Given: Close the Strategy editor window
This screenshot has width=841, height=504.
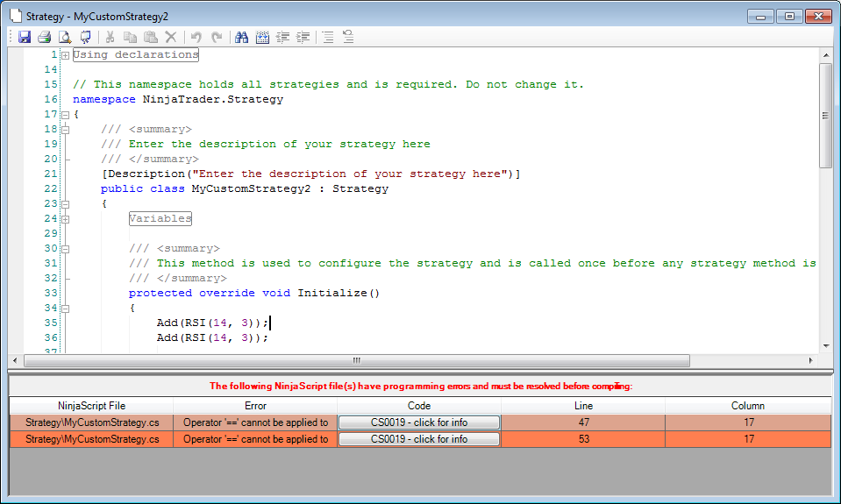Looking at the screenshot, I should (x=818, y=16).
